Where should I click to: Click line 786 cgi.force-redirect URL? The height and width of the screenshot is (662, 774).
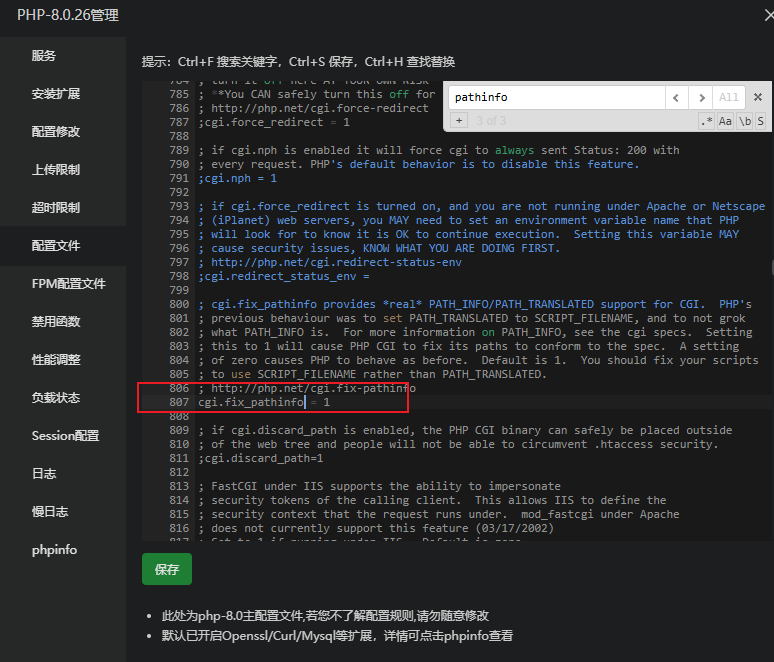pos(320,109)
